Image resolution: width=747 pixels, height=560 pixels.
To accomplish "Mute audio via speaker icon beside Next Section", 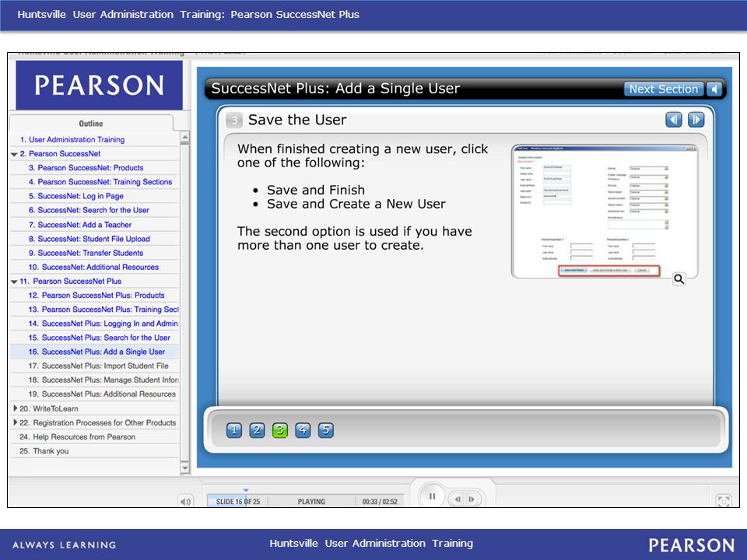I will tap(714, 89).
